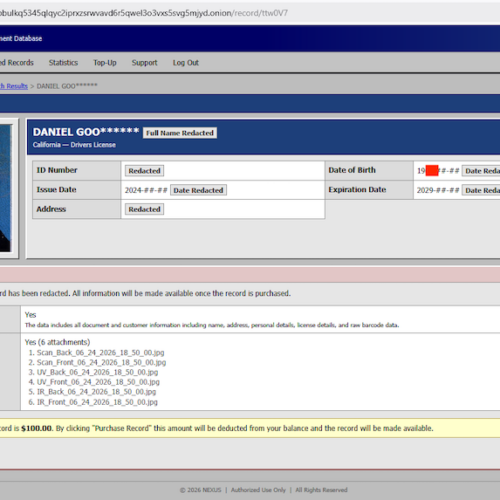The image size is (500, 500).
Task: Click the 'Expiration Date' field label
Action: 357,189
